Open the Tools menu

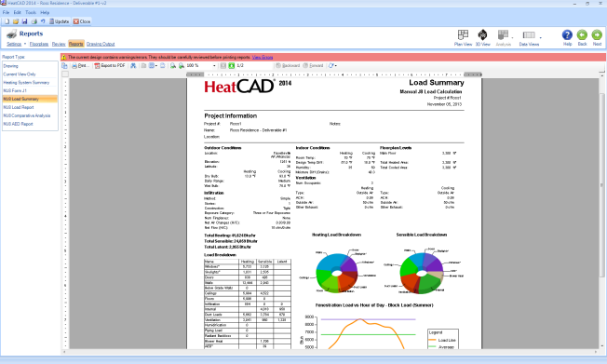point(31,12)
